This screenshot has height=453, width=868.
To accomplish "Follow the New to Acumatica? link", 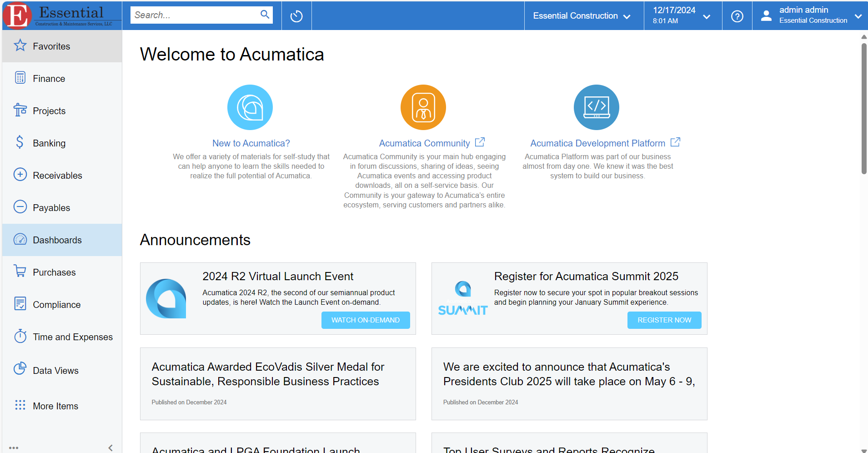I will (x=251, y=143).
